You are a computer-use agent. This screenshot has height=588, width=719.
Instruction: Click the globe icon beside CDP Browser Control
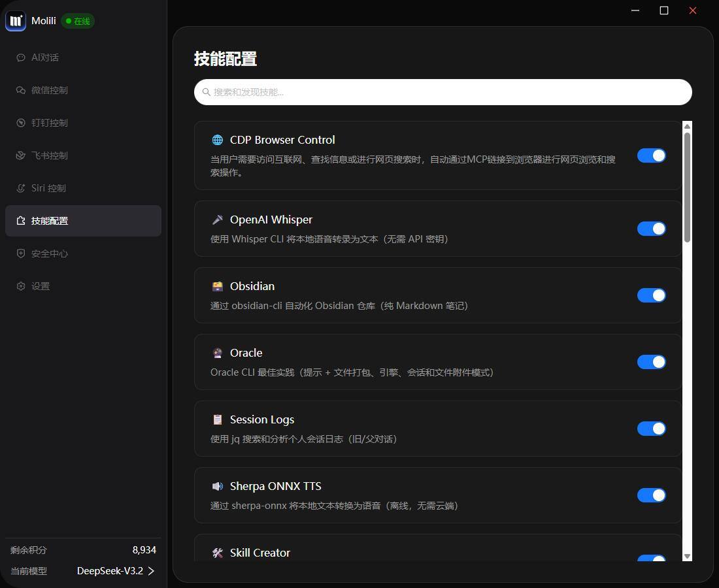(218, 140)
